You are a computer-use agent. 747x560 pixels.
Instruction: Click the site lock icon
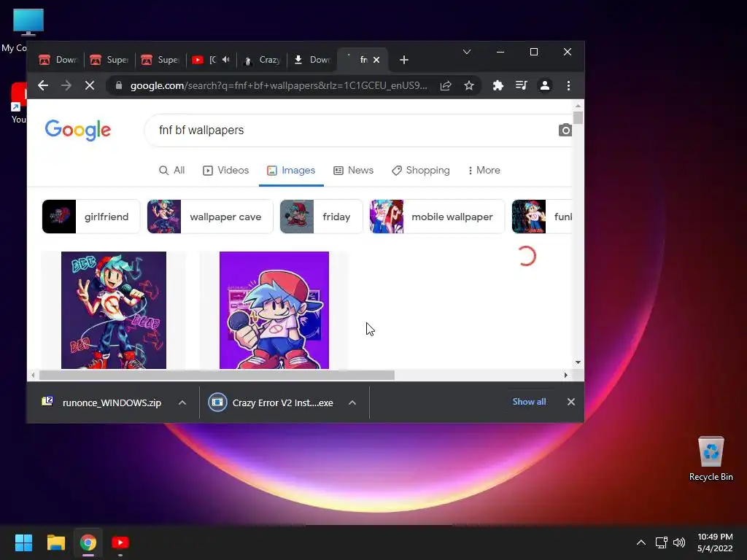pos(119,86)
